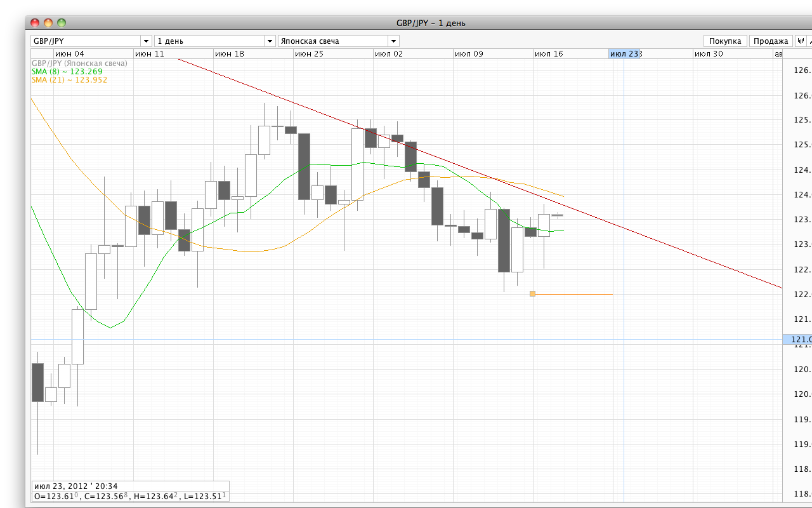
Task: Click the horizontal order line beside orange marker
Action: (x=574, y=294)
